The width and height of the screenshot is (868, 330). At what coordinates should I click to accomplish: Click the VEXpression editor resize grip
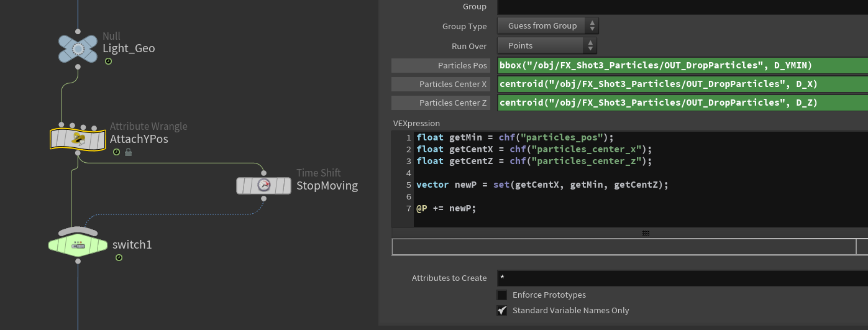click(646, 233)
